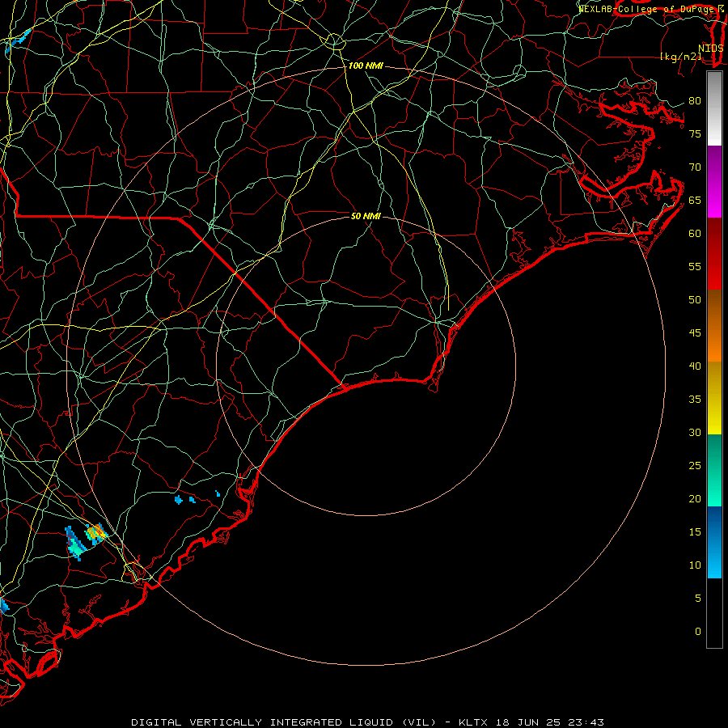Pick the purple-magenta segment of the color bar
Image resolution: width=728 pixels, height=728 pixels.
(x=714, y=181)
